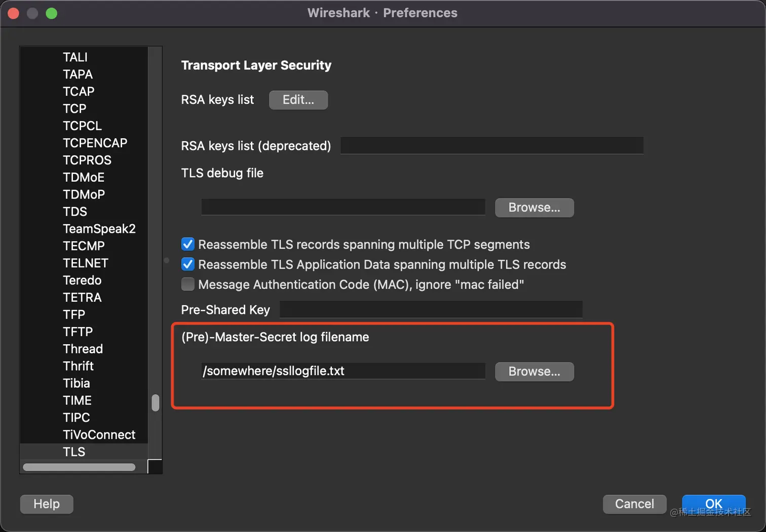Select TDMoP in the protocol list
Image resolution: width=766 pixels, height=532 pixels.
[x=84, y=195]
